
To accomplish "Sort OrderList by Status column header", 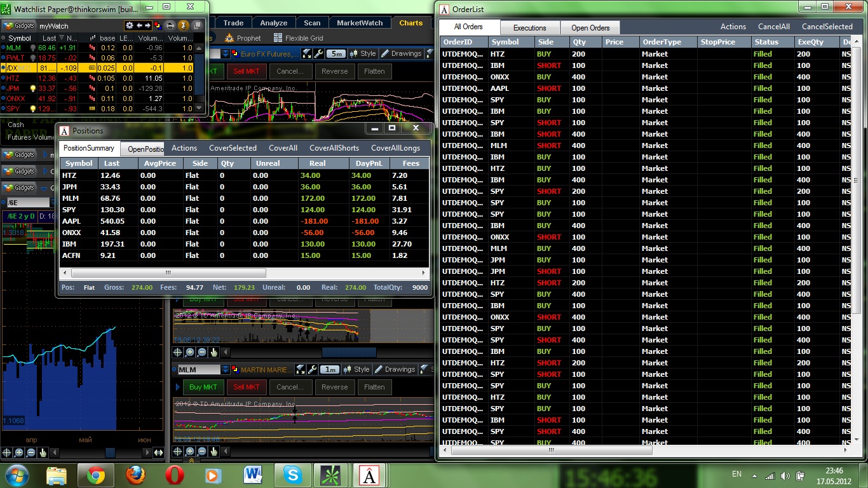I will [772, 42].
